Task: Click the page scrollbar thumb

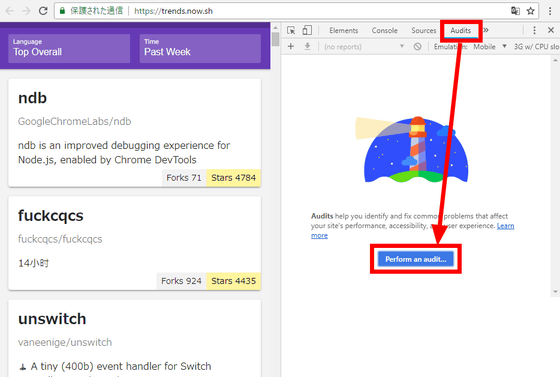Action: point(275,39)
